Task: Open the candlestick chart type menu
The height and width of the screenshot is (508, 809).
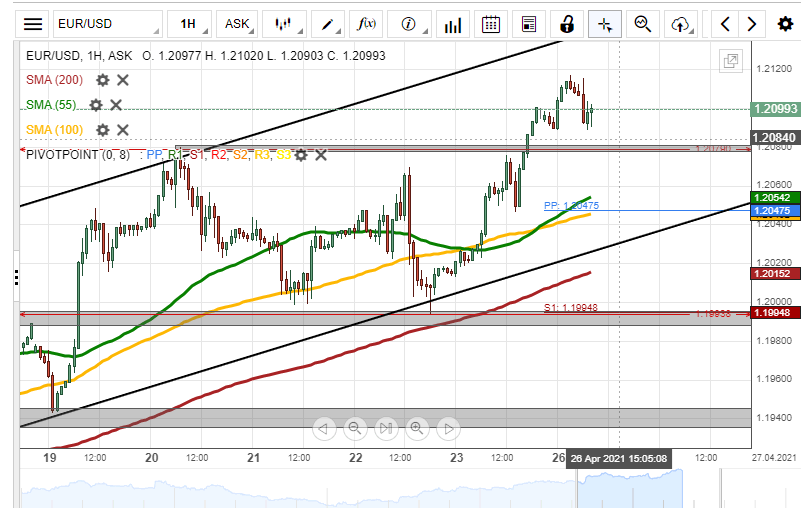Action: tap(284, 24)
